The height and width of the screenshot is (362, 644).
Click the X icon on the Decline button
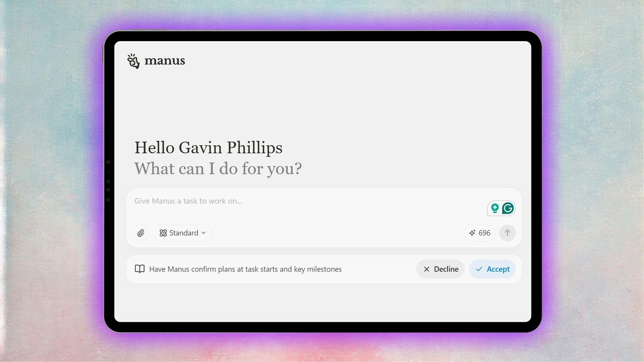(427, 269)
